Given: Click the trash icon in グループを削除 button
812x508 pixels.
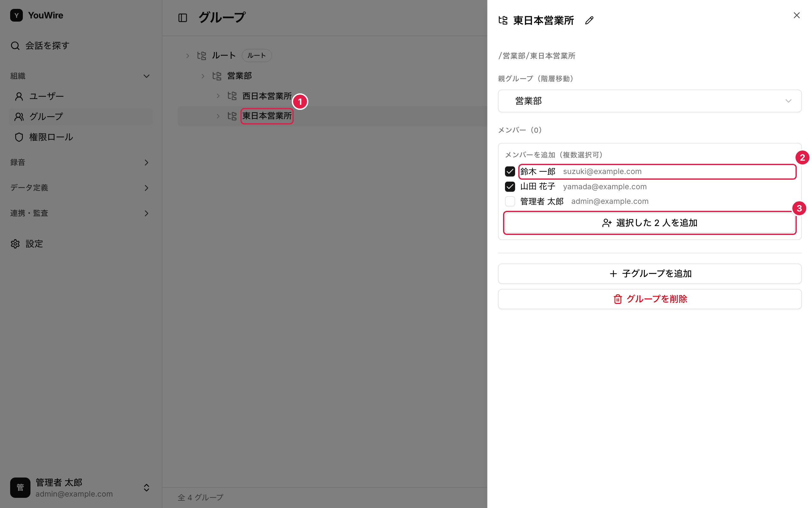Looking at the screenshot, I should coord(618,299).
